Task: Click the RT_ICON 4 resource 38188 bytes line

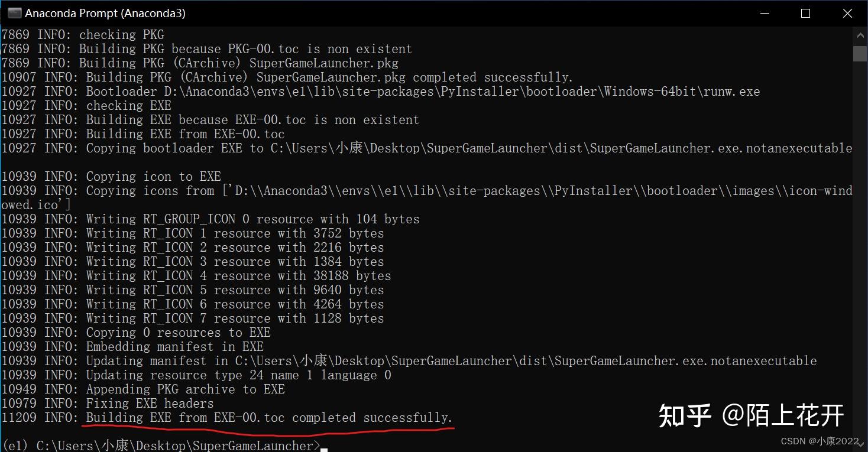Action: [196, 276]
